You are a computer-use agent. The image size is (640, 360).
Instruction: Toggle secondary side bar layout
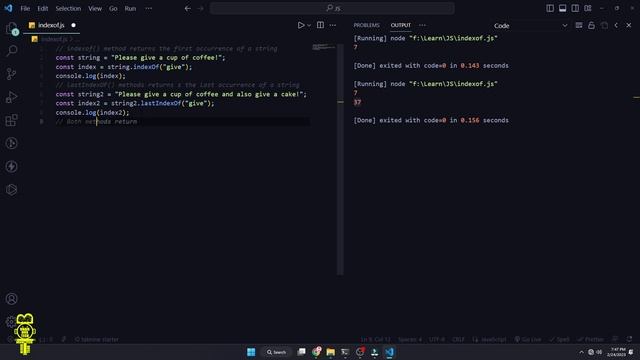575,8
